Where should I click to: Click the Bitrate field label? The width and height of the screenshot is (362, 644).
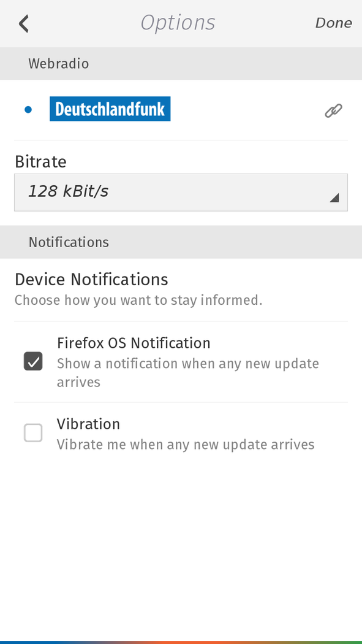pos(40,161)
